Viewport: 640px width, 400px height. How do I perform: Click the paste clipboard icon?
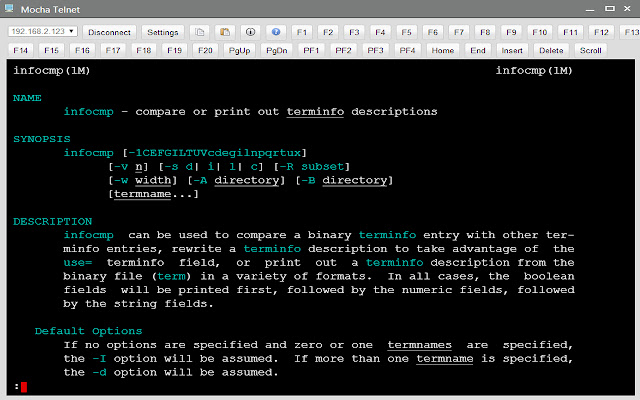[x=225, y=32]
